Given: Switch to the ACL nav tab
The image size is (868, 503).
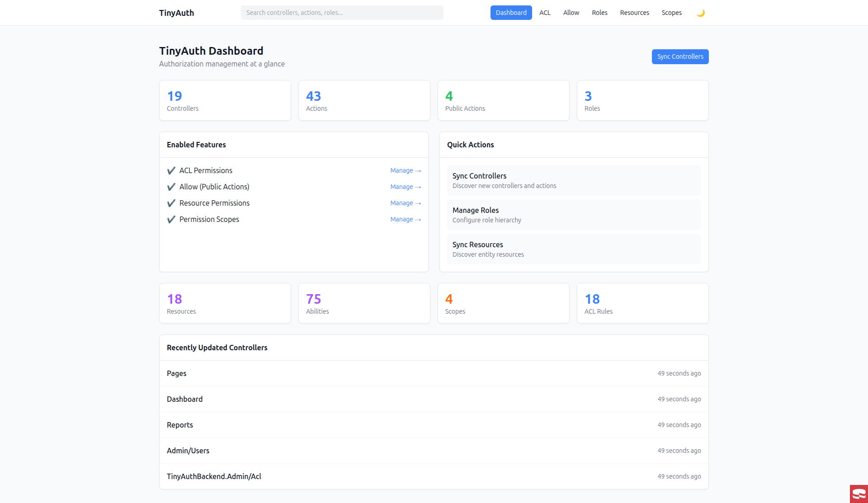Looking at the screenshot, I should (545, 13).
